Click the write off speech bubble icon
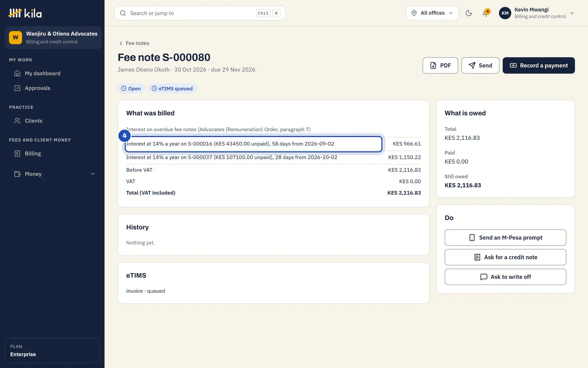 [x=484, y=277]
